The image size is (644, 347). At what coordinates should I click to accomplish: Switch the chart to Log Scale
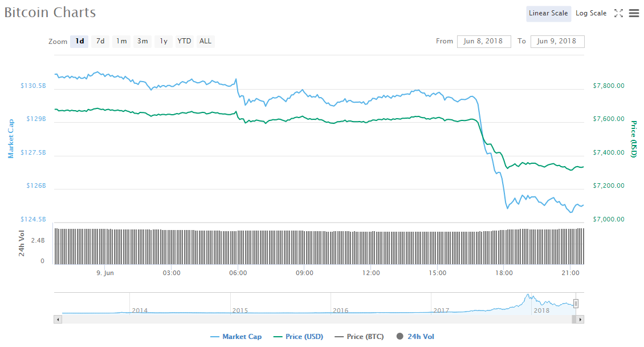pos(590,13)
